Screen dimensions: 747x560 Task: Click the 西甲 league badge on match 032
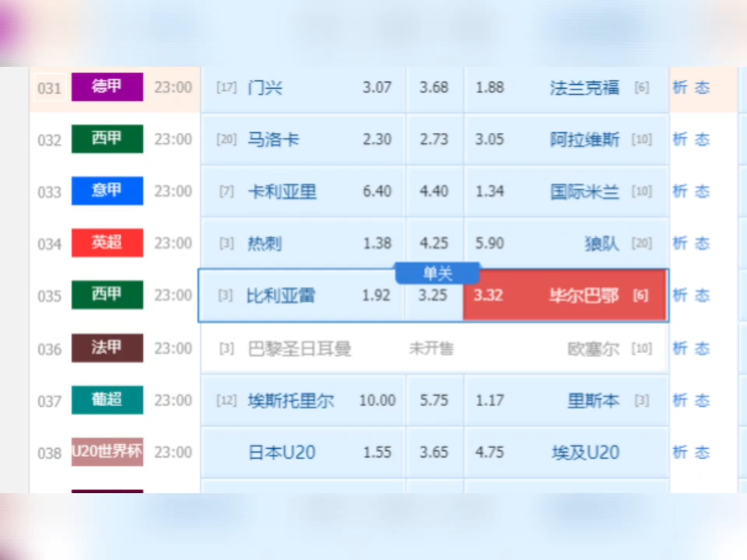tap(107, 139)
